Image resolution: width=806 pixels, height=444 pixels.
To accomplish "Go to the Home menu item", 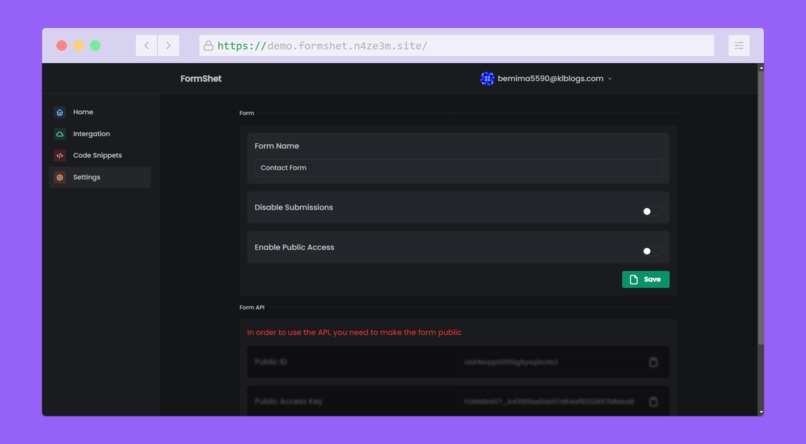I will (100, 112).
